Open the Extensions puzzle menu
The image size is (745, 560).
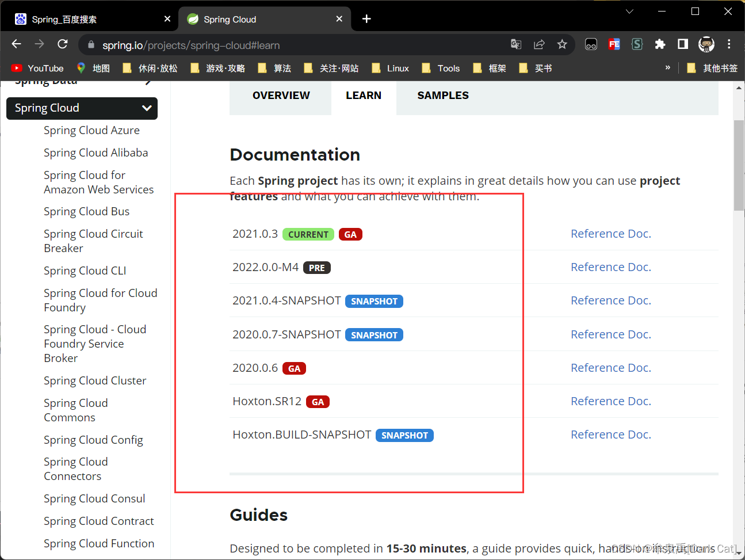click(x=660, y=44)
